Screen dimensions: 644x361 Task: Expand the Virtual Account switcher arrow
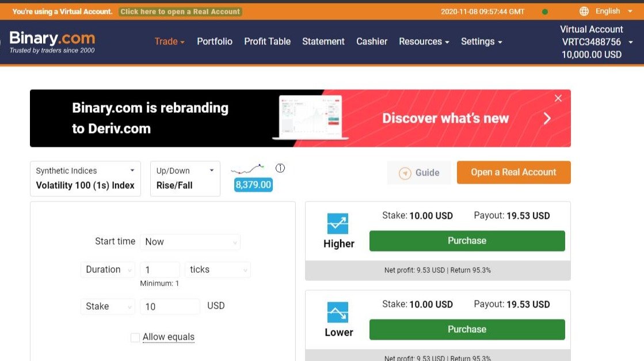tap(631, 42)
